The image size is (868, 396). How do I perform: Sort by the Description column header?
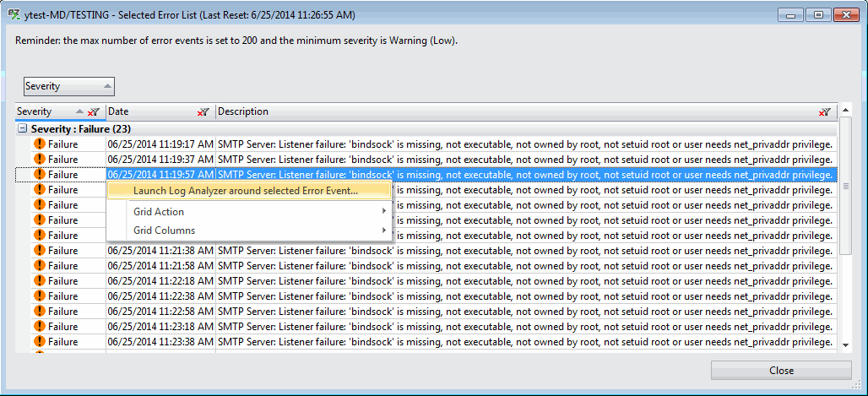tap(507, 111)
